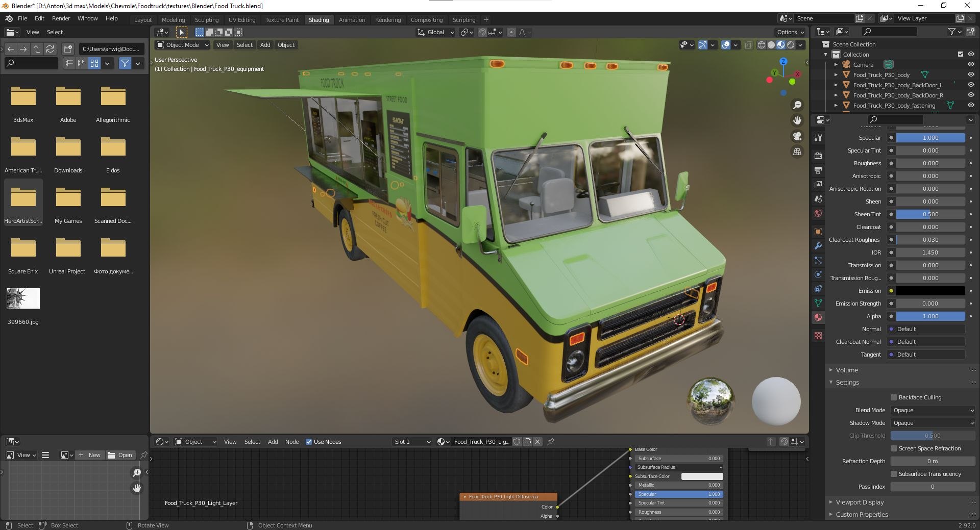Switch to the UV Editing workspace tab
This screenshot has height=530, width=980.
click(241, 20)
